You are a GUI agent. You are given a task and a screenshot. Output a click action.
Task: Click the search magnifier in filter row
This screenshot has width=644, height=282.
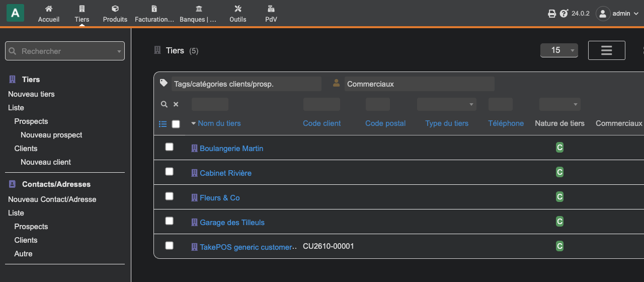tap(164, 104)
